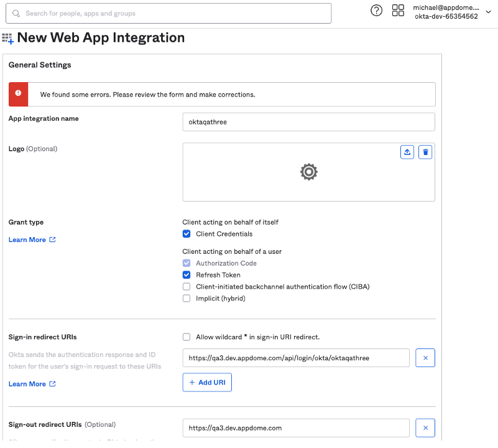Viewport: 498px width, 448px height.
Task: Click the search bar for people and apps
Action: (168, 13)
